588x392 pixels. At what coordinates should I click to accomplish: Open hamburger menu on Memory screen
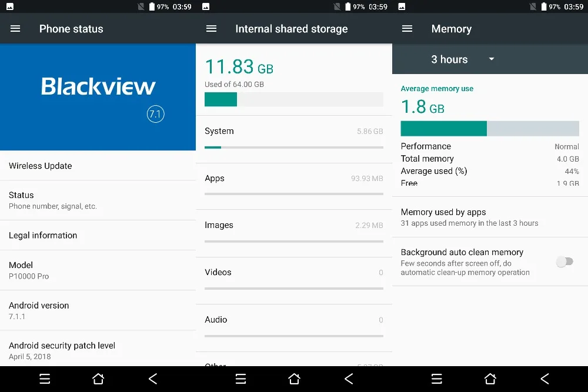click(x=407, y=28)
